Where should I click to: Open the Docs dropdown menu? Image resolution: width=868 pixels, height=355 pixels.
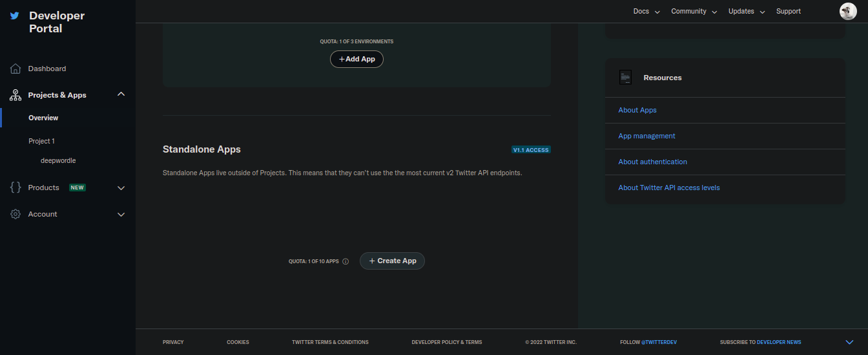coord(646,12)
